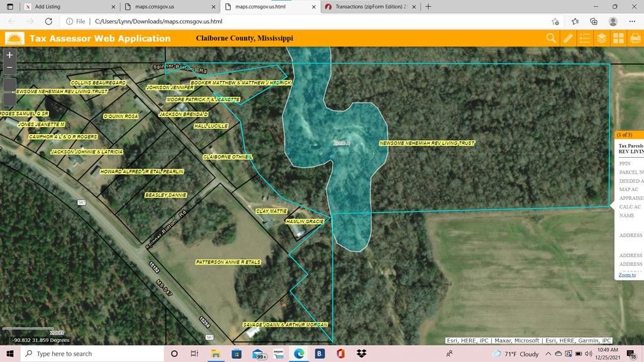
Task: Open the browser profile menu
Action: [x=613, y=21]
